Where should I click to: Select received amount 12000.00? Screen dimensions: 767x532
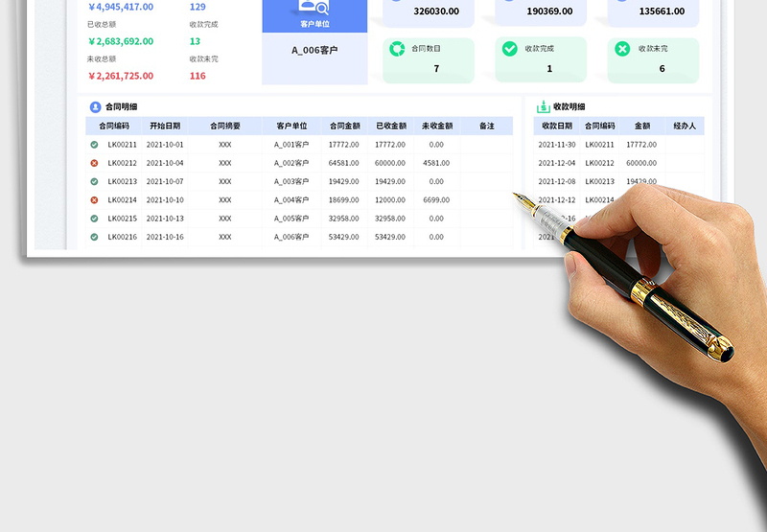pyautogui.click(x=390, y=200)
